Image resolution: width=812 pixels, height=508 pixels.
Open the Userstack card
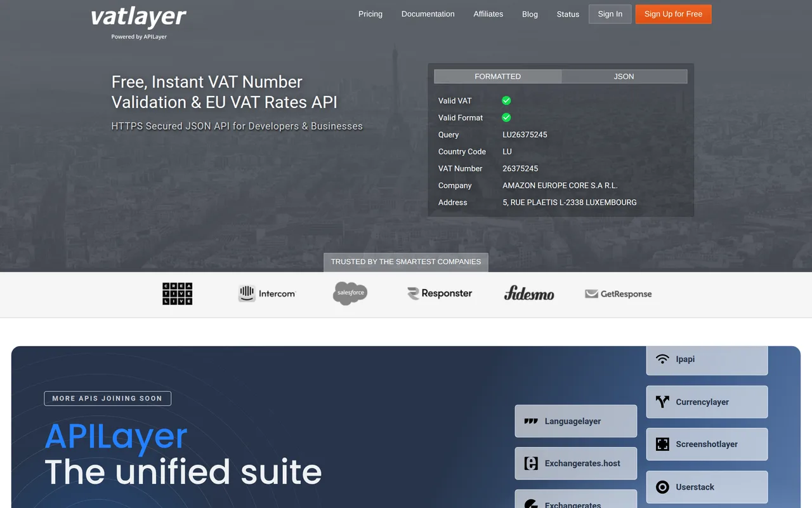point(707,487)
